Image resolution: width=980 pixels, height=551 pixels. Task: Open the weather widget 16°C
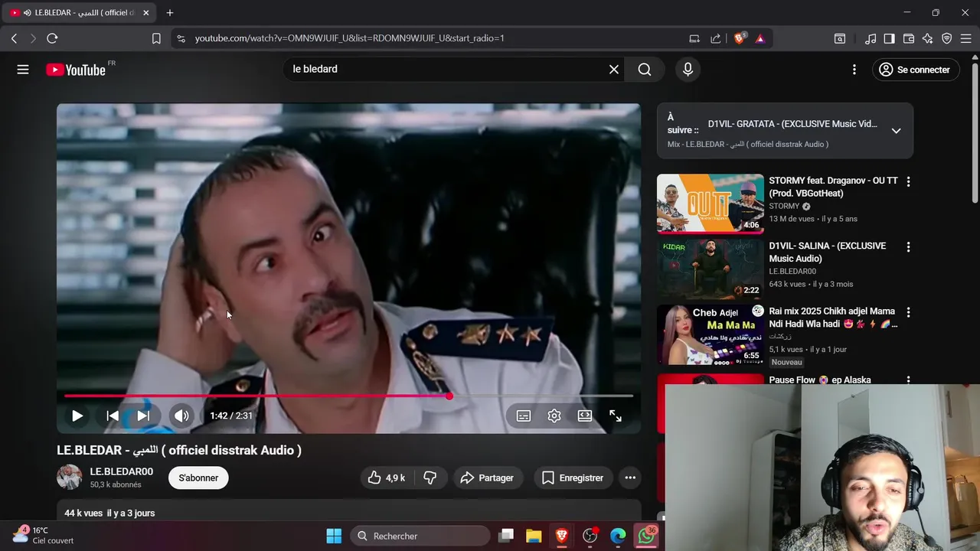tap(43, 535)
